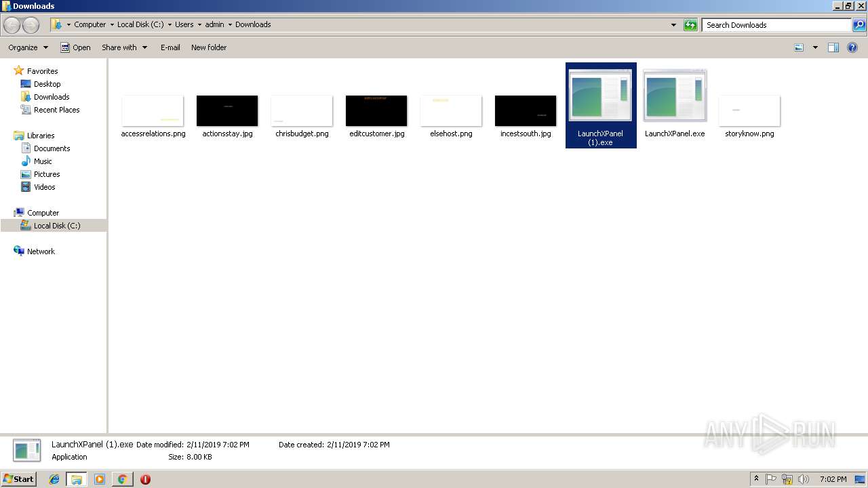868x488 pixels.
Task: Open Windows Explorer taskbar icon
Action: (77, 479)
